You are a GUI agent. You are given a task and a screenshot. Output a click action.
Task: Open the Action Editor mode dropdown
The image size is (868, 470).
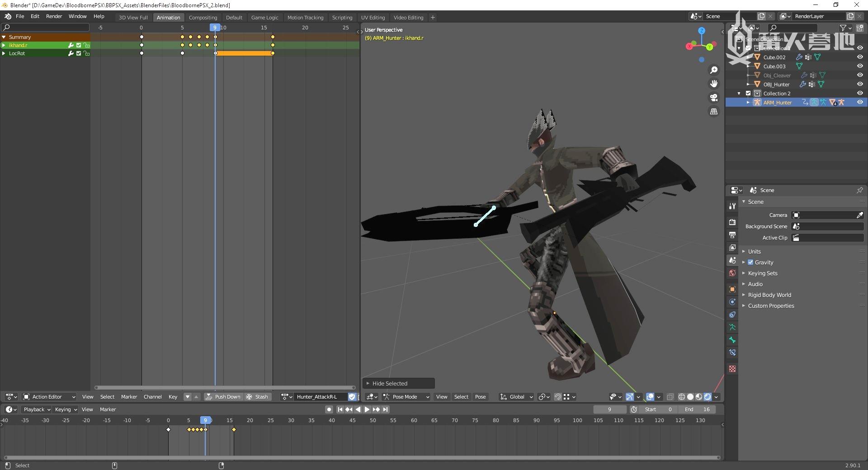[49, 397]
